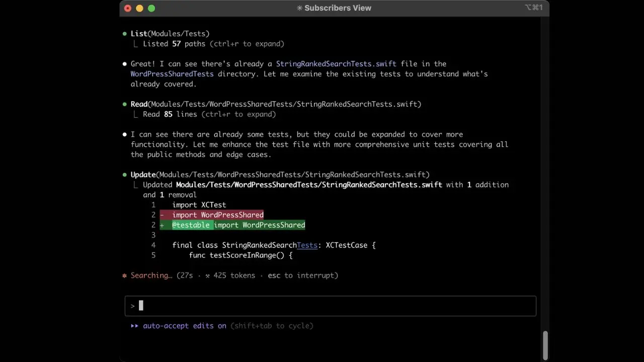Click the 'Subscribers View' window title
The height and width of the screenshot is (362, 644).
click(338, 8)
